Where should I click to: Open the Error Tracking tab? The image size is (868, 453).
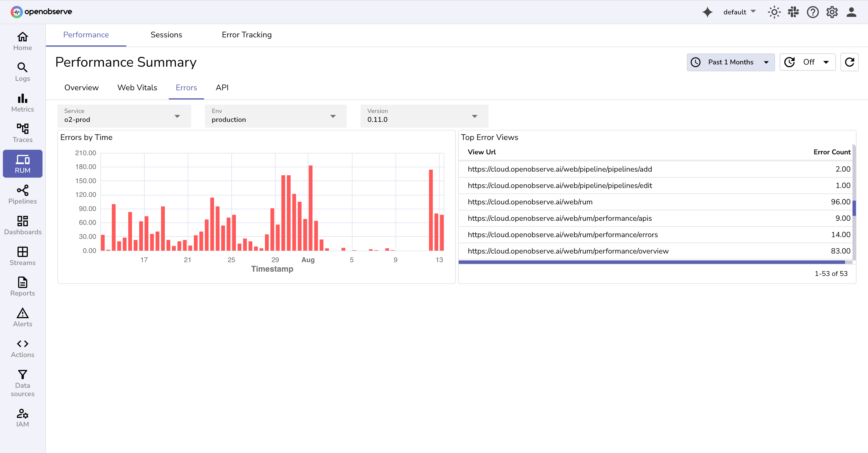click(x=247, y=35)
